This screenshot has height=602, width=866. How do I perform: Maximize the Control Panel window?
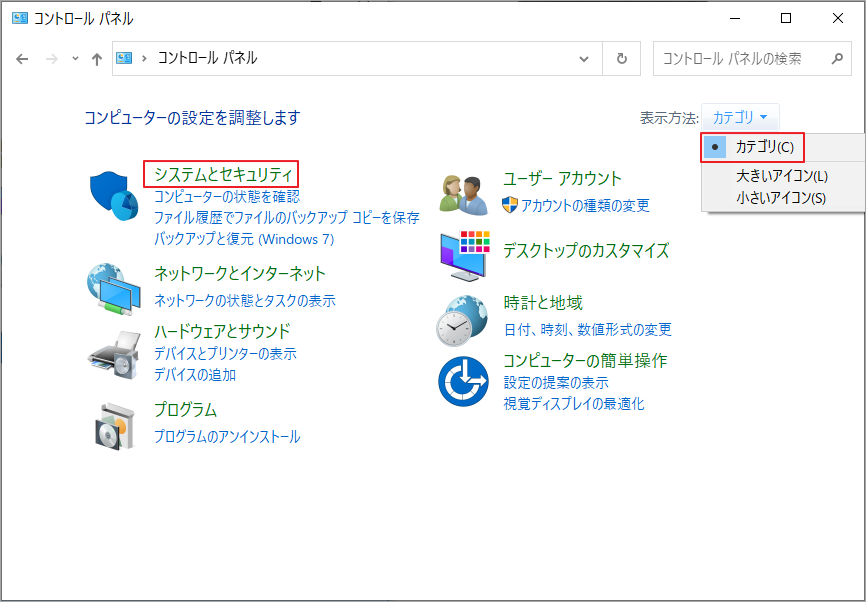pyautogui.click(x=785, y=18)
